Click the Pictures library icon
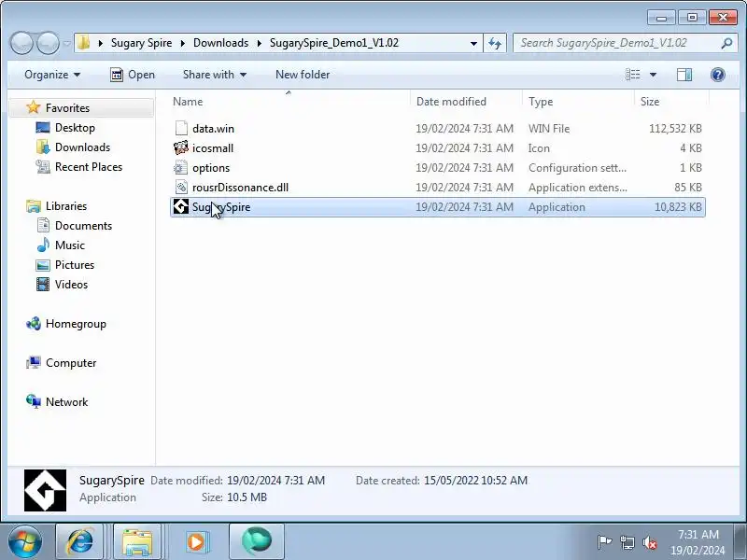This screenshot has width=747, height=560. click(x=43, y=265)
